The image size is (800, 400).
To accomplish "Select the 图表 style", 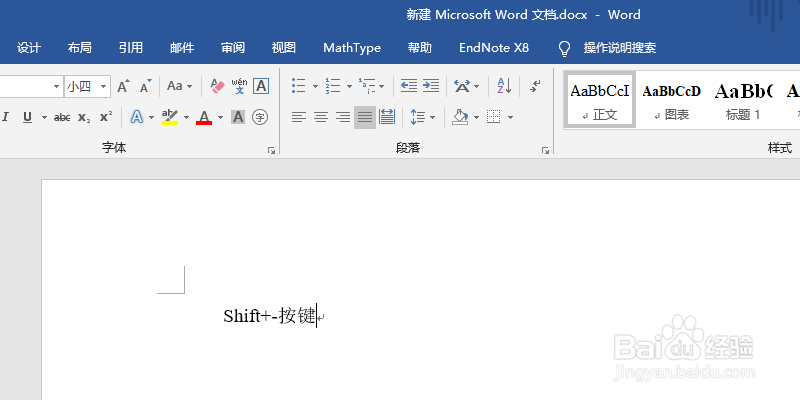I will point(671,99).
